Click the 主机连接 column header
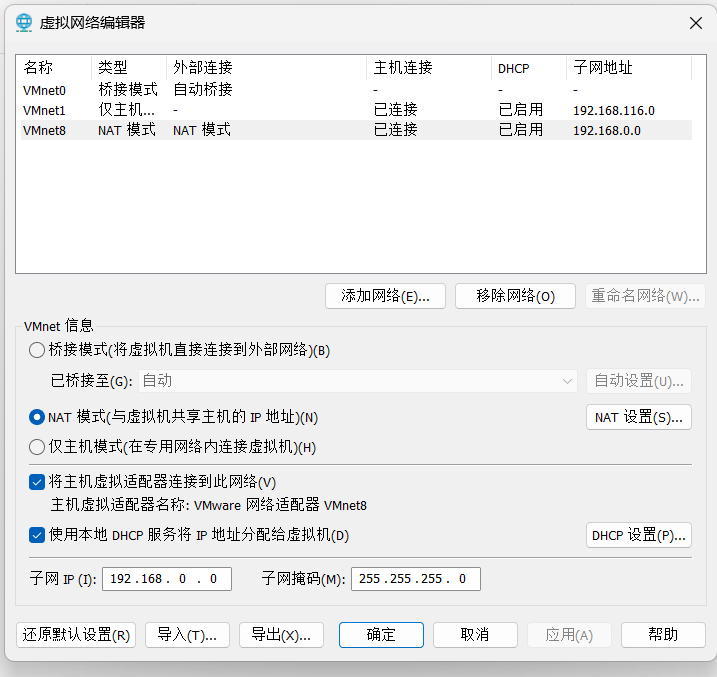 tap(429, 68)
